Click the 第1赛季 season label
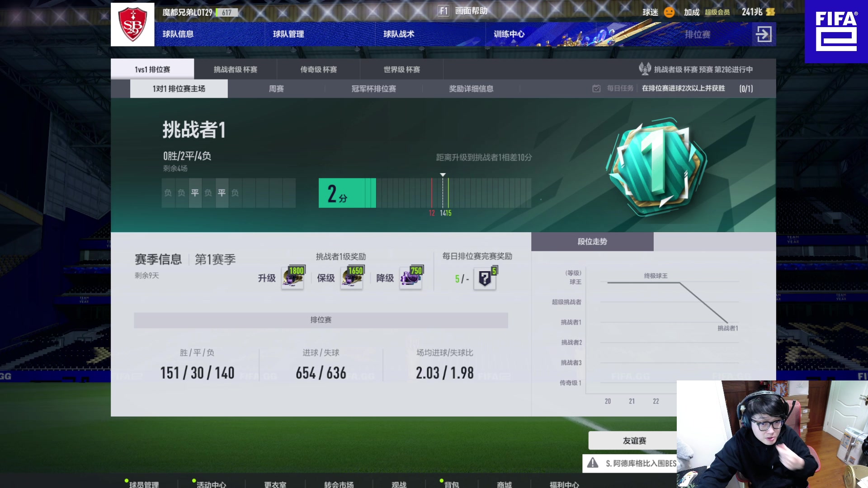The width and height of the screenshot is (868, 488). point(215,259)
